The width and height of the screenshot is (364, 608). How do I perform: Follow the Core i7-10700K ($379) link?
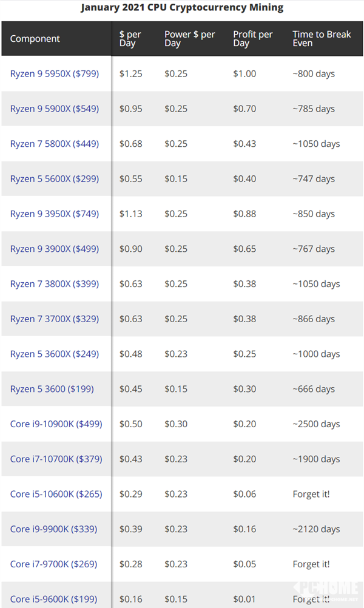point(56,459)
